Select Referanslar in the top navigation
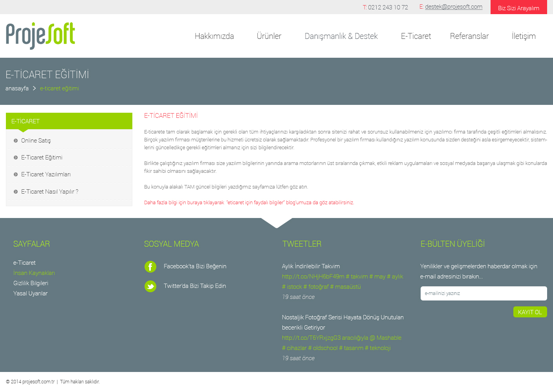Viewport: 553px width, 392px height. coord(469,36)
